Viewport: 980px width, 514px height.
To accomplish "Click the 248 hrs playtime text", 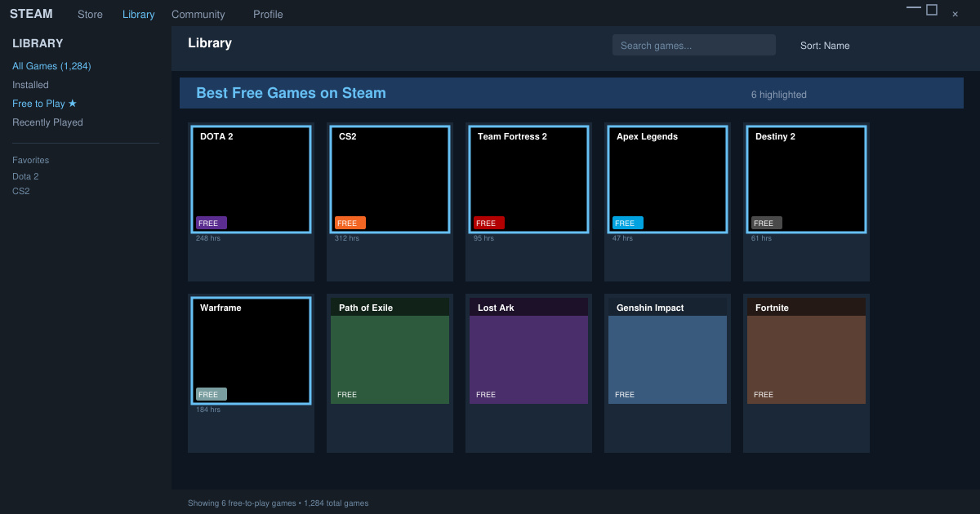I will pos(208,238).
